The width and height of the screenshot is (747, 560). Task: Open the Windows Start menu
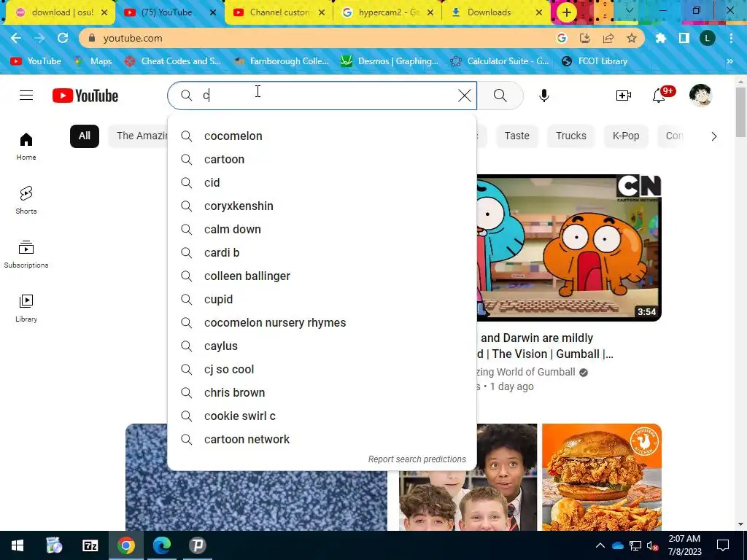(x=18, y=545)
